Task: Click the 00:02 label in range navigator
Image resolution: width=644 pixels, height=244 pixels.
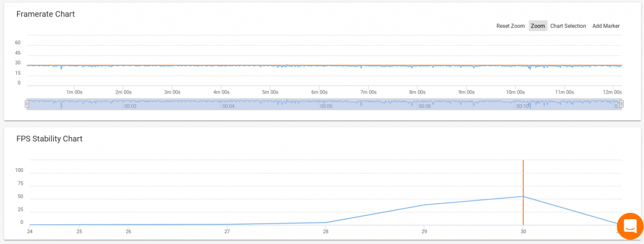Action: pyautogui.click(x=130, y=106)
